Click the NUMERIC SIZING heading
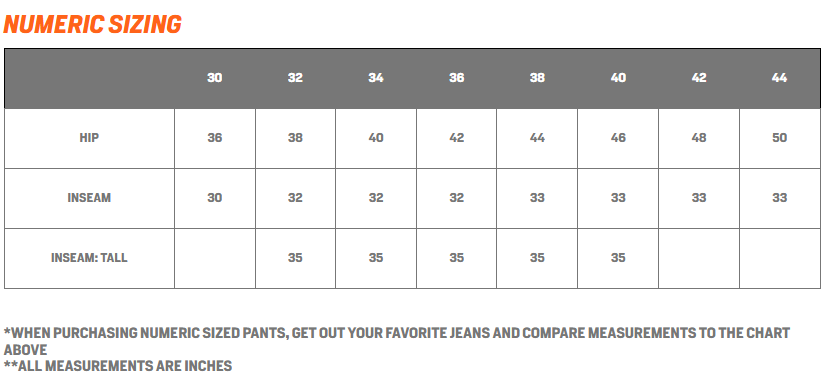The image size is (828, 376). tap(92, 24)
